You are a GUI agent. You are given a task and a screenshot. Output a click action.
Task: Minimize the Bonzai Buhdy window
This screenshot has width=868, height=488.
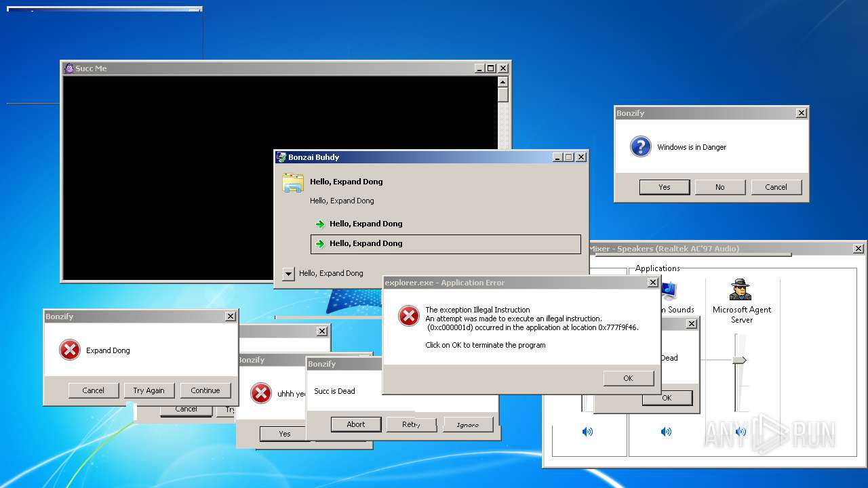557,157
